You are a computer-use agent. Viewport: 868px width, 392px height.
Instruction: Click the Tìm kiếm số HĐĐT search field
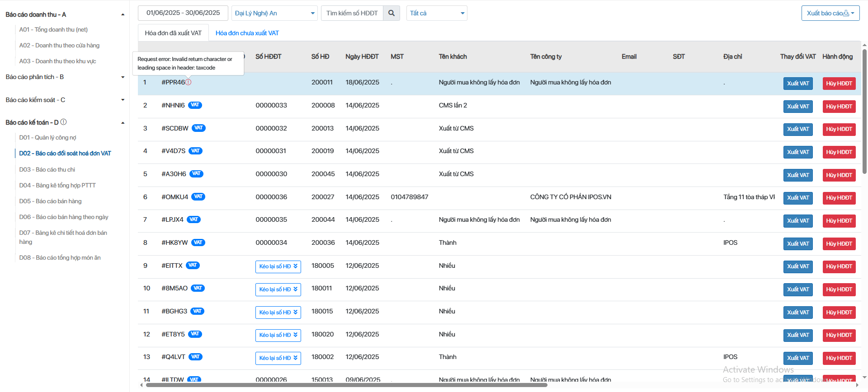click(x=352, y=13)
